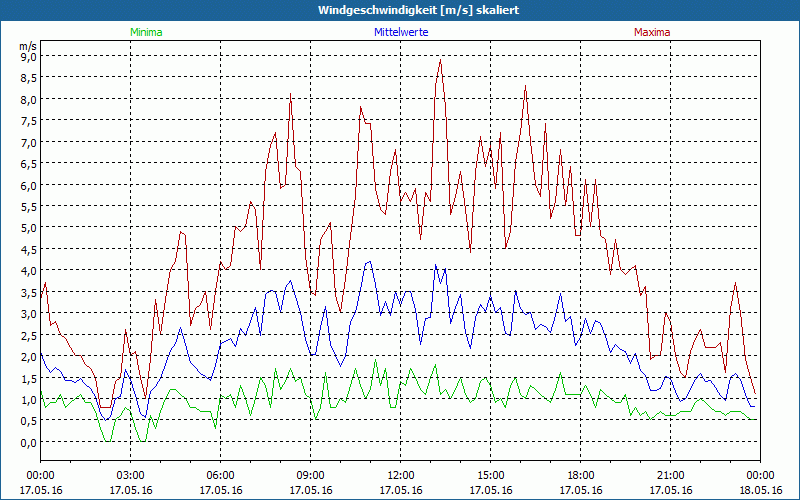This screenshot has height=500, width=800.
Task: Click the 6,5 y-axis value
Action: pyautogui.click(x=29, y=164)
